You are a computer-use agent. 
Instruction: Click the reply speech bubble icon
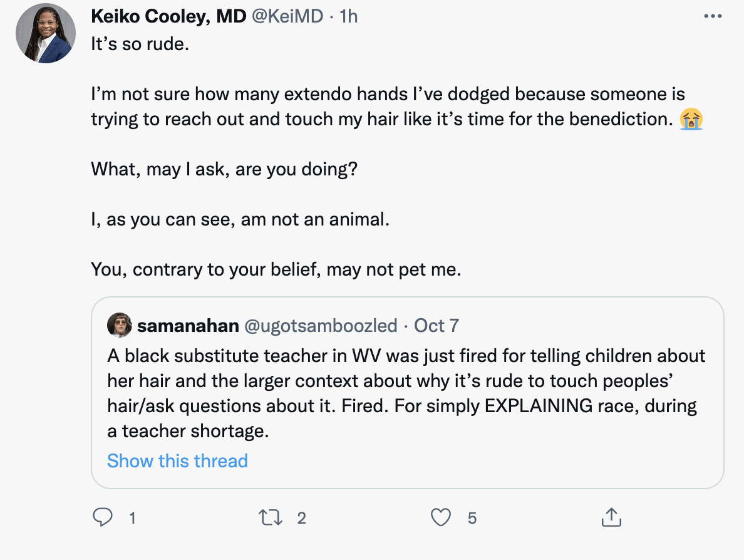(102, 517)
